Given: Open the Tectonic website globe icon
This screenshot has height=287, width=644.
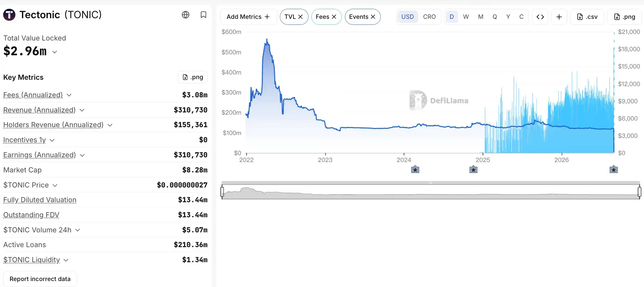Looking at the screenshot, I should pyautogui.click(x=186, y=15).
